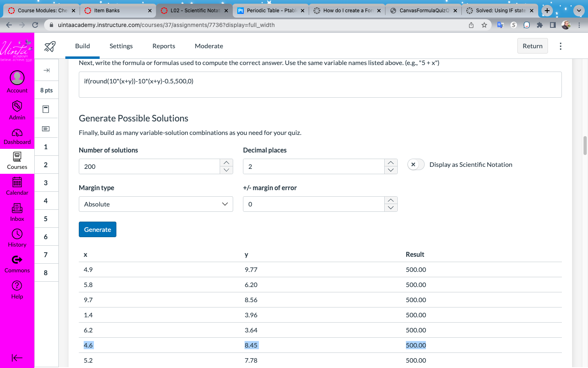Open the Margin type dropdown
The image size is (588, 368).
coord(156,204)
